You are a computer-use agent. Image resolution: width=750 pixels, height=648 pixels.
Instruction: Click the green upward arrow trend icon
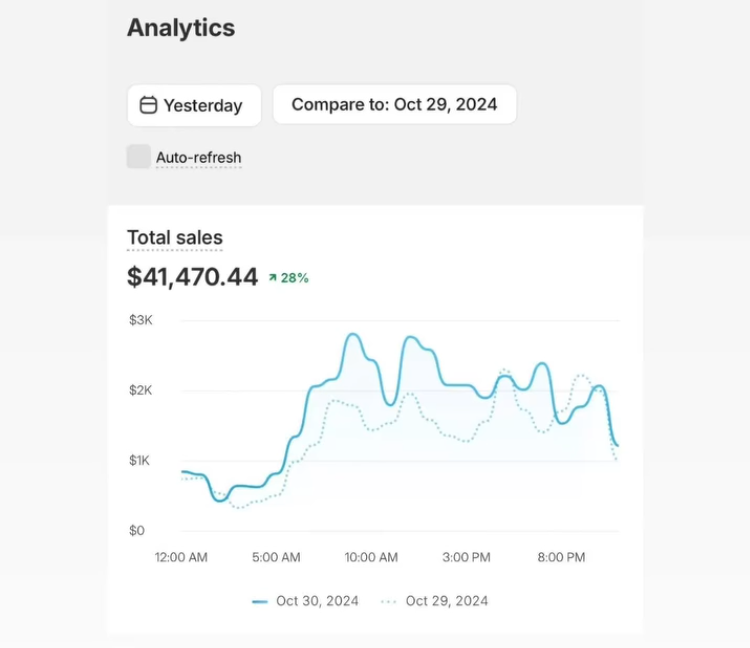[272, 278]
